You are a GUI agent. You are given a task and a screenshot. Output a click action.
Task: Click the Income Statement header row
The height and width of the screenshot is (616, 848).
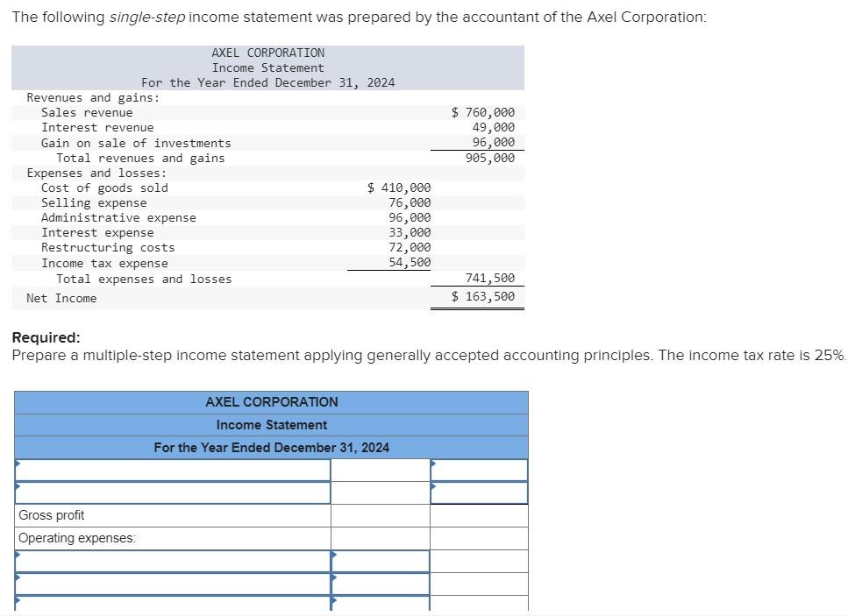[x=272, y=424]
